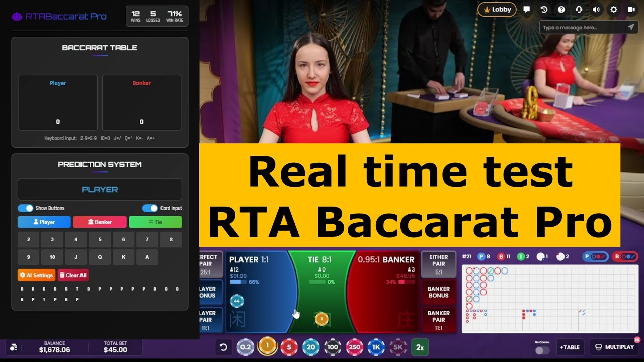
Task: Toggle the Show Buttons switch
Action: tap(26, 208)
